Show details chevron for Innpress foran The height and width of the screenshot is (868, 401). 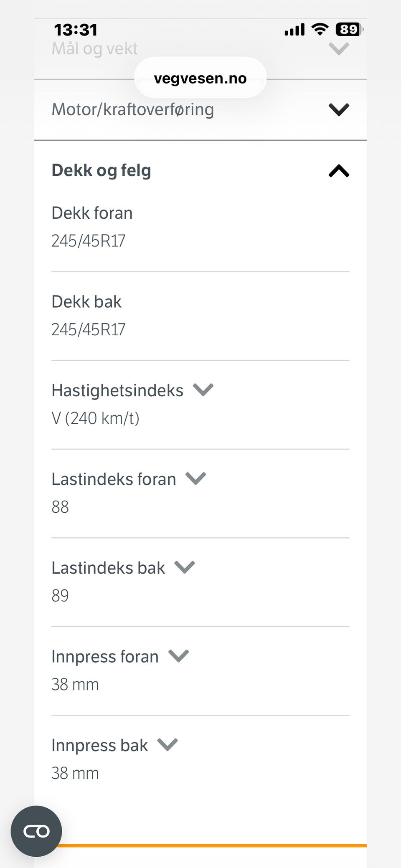178,656
